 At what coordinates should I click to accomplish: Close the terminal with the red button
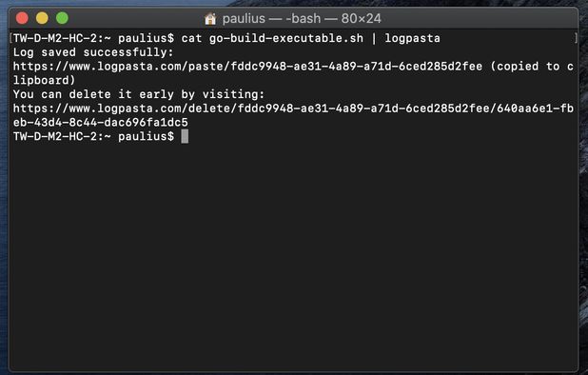click(22, 18)
